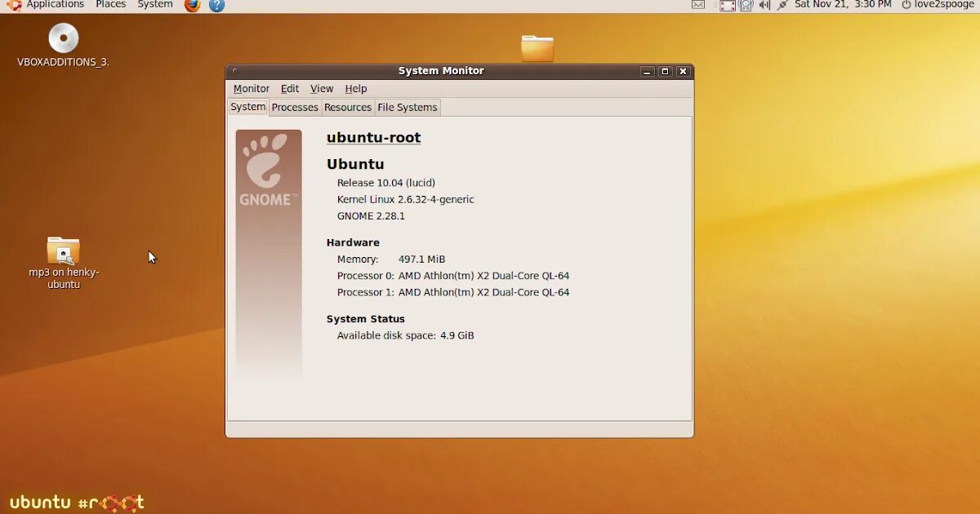Click the Processor 1 AMD Athlon line
Screen dimensions: 980x514
click(453, 292)
